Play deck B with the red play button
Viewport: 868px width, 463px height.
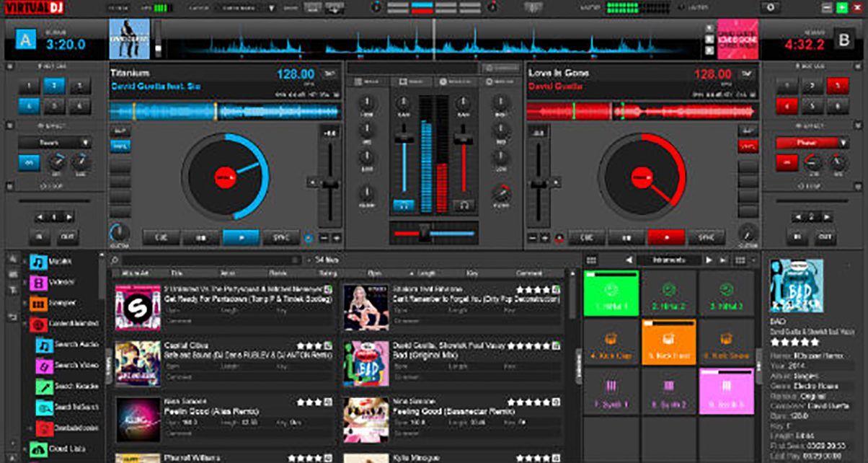666,237
